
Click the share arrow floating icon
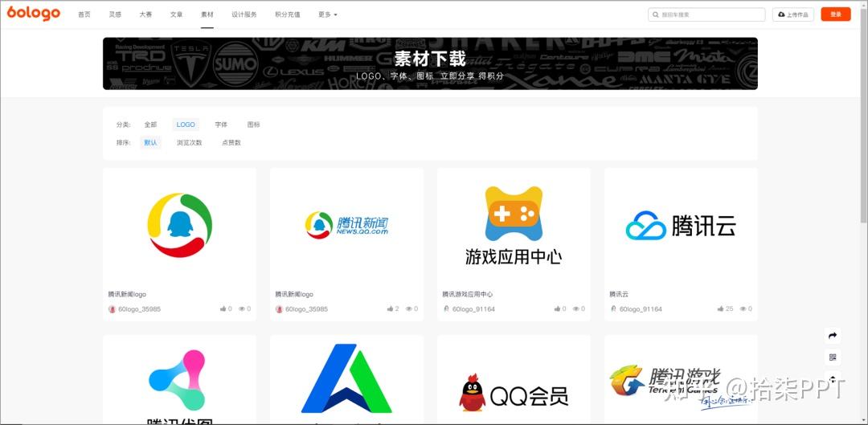click(832, 335)
